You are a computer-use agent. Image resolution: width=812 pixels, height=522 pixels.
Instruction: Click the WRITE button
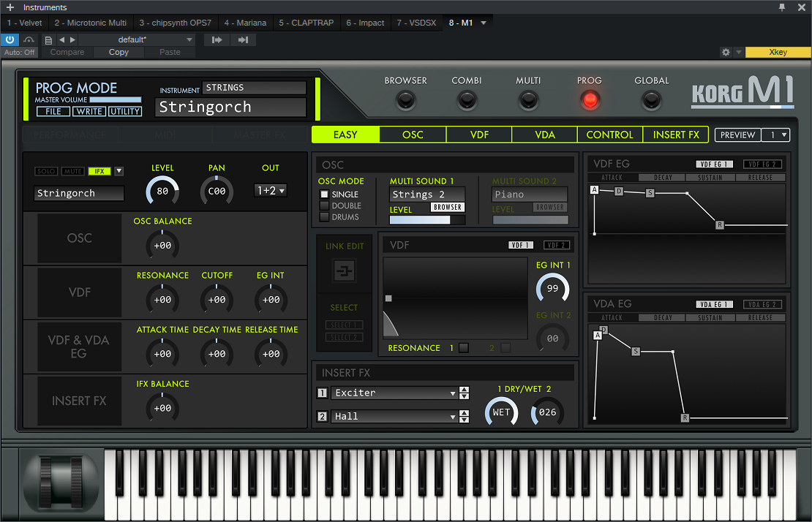tap(89, 111)
